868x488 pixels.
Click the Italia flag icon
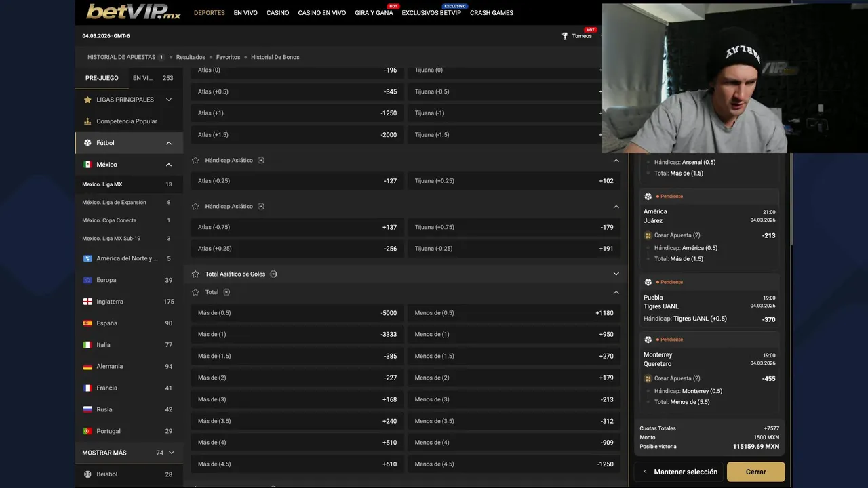[87, 345]
